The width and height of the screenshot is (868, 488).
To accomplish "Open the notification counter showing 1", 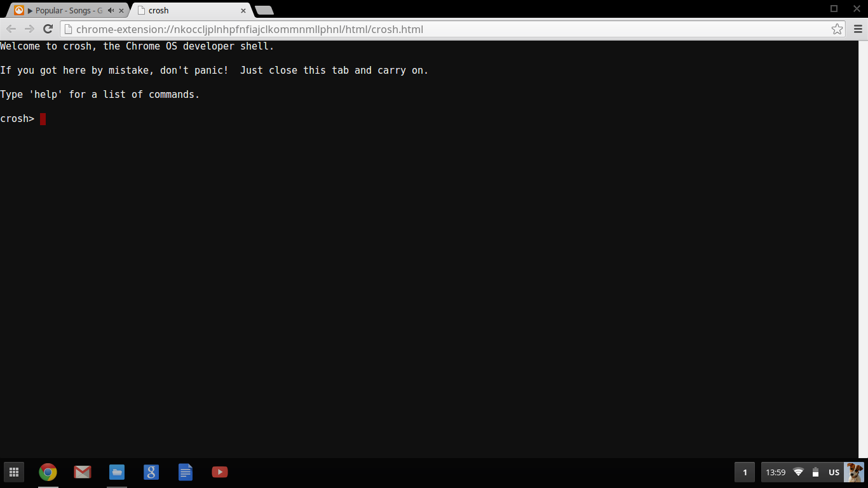I will [745, 472].
